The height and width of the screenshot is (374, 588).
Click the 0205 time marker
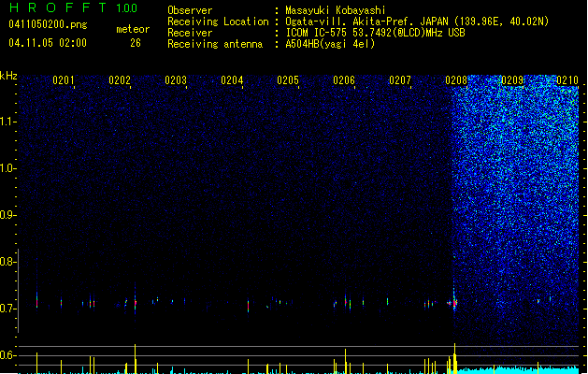click(288, 79)
